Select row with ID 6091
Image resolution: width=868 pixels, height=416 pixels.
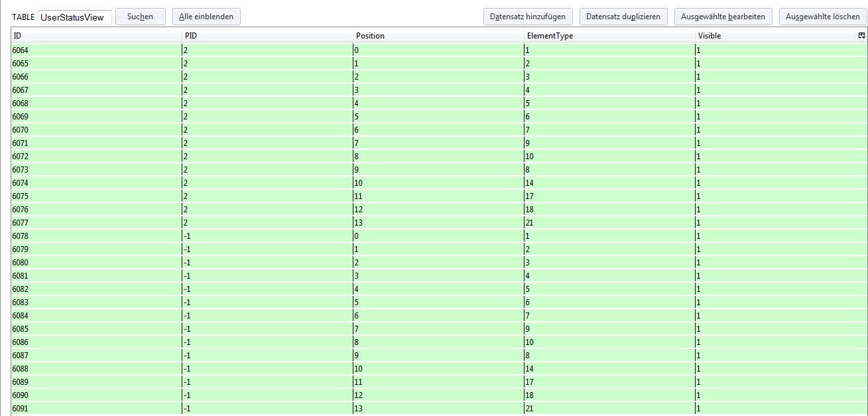coord(438,409)
